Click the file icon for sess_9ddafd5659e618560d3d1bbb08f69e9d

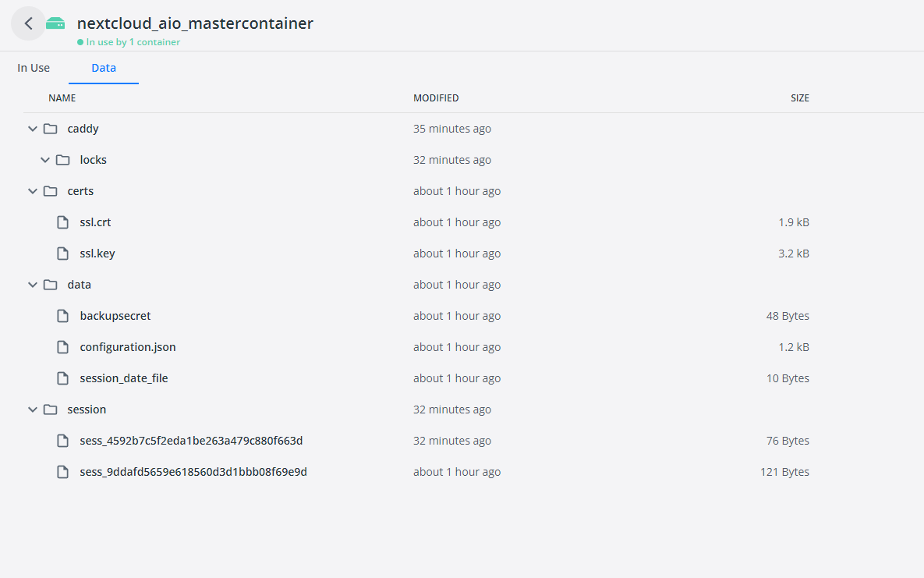tap(63, 472)
